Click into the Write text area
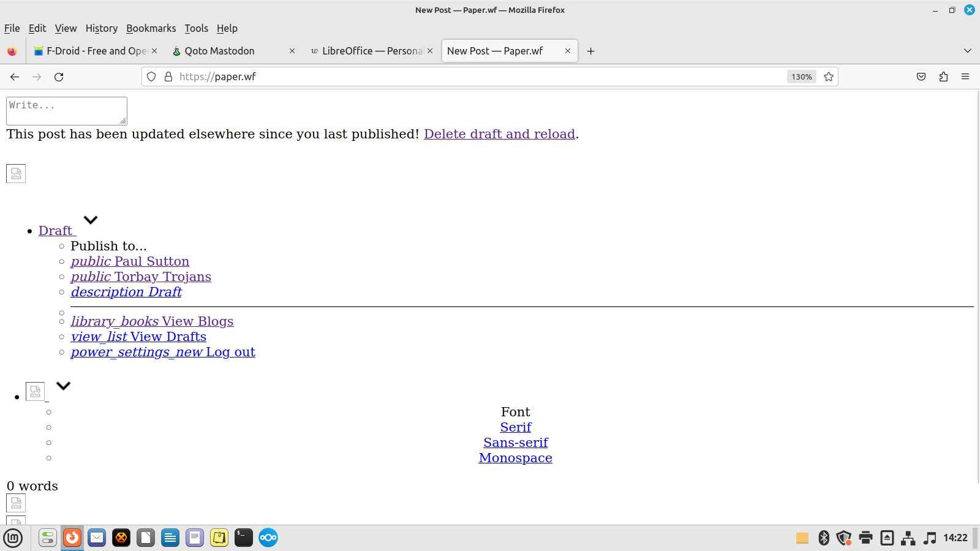The image size is (980, 551). point(66,111)
